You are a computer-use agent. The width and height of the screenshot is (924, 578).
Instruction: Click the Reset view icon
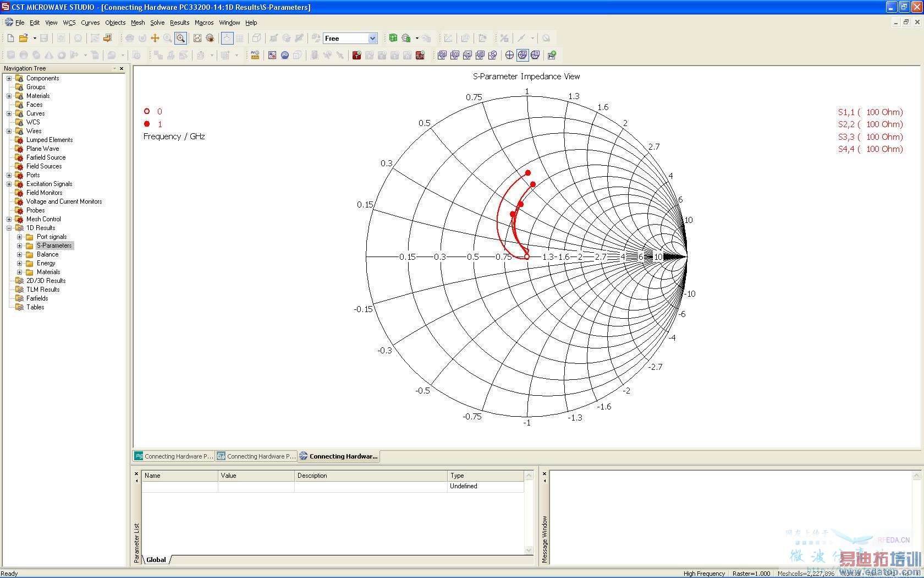197,38
